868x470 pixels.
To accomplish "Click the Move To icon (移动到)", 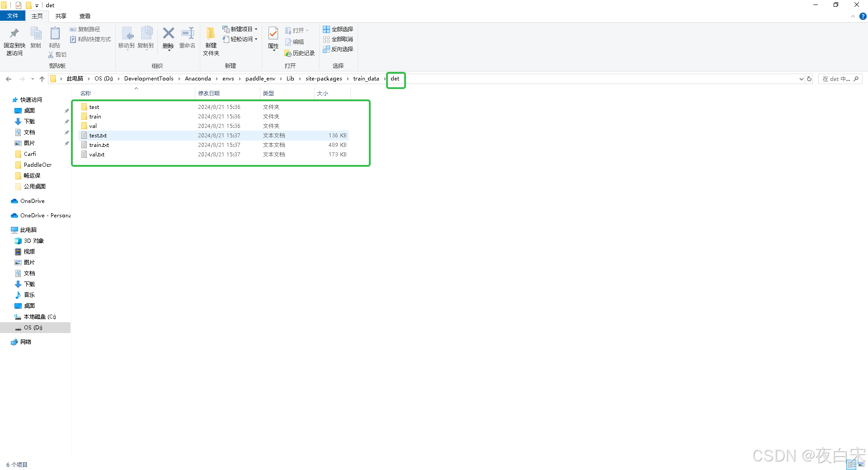I will [127, 33].
